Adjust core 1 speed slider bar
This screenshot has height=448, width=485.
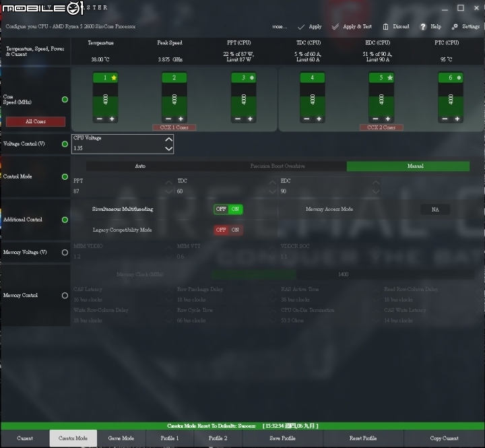click(106, 99)
